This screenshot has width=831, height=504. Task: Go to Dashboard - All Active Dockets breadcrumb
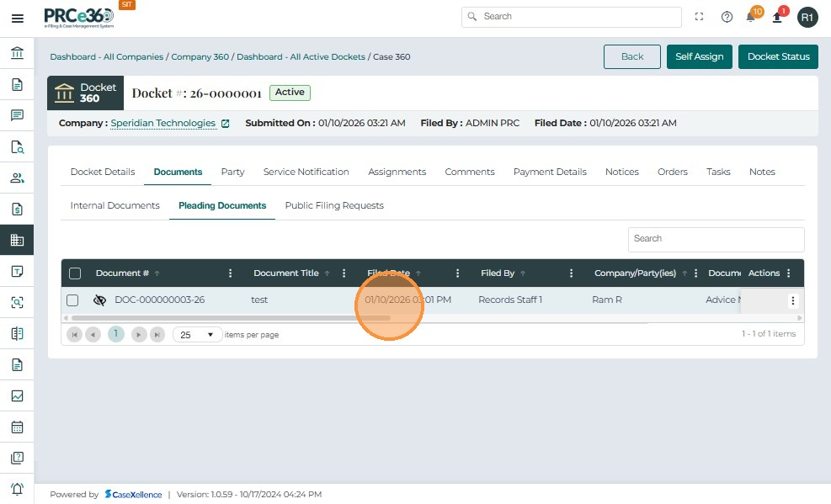click(301, 56)
